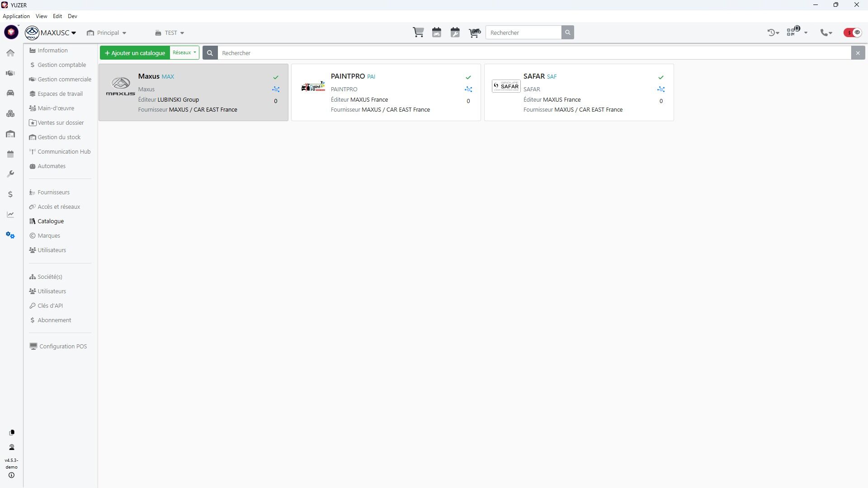Toggle the green checkmark on Maxus catalogue
868x488 pixels.
tap(276, 77)
